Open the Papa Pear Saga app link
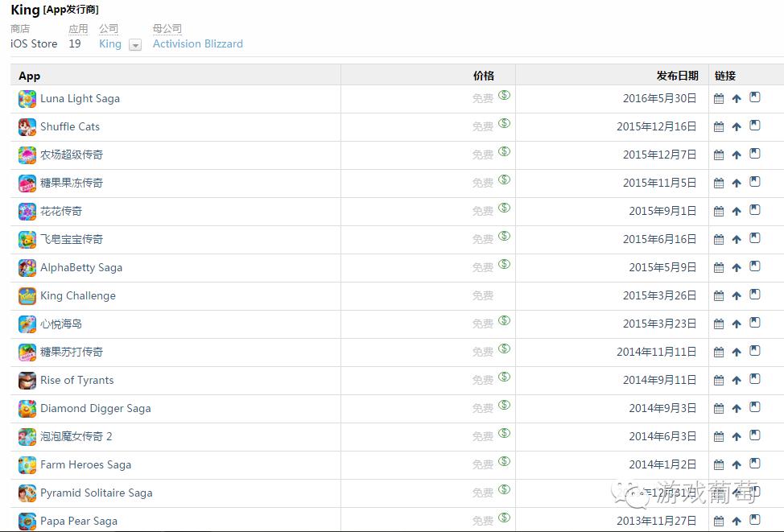Screen dimensions: 784x532 [79, 521]
